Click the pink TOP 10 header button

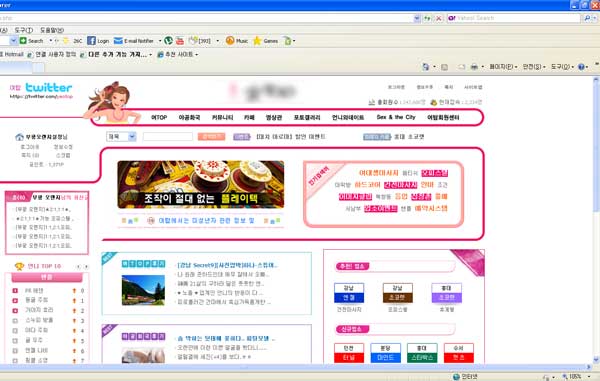pos(47,277)
